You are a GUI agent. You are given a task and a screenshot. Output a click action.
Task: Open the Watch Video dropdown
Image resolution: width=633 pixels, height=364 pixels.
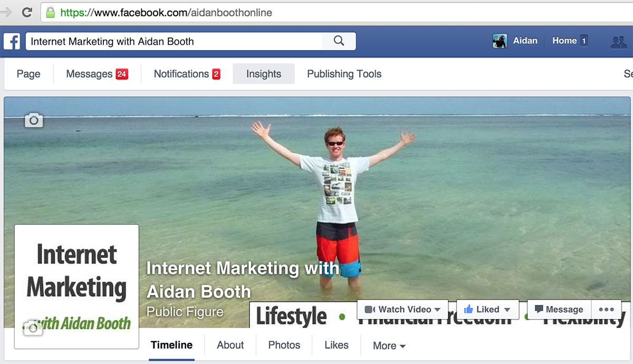(402, 310)
